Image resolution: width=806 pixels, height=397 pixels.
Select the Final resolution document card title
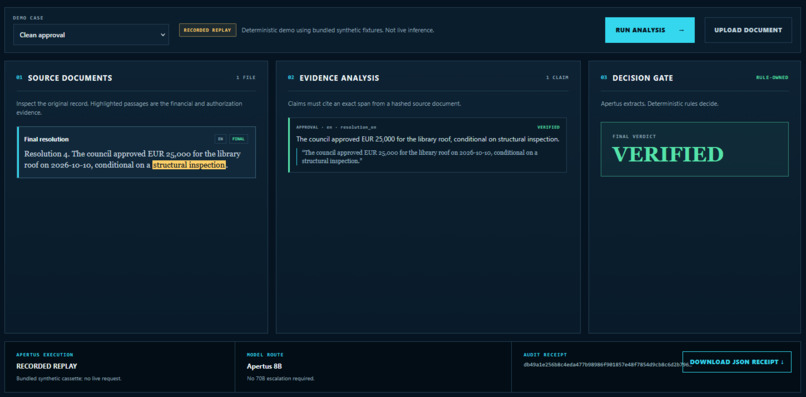tap(46, 139)
